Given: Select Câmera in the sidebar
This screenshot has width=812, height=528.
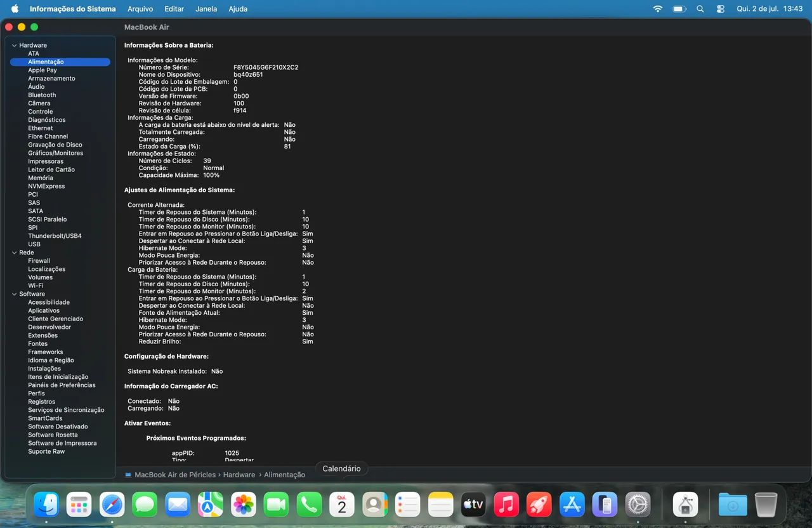Looking at the screenshot, I should pyautogui.click(x=39, y=103).
